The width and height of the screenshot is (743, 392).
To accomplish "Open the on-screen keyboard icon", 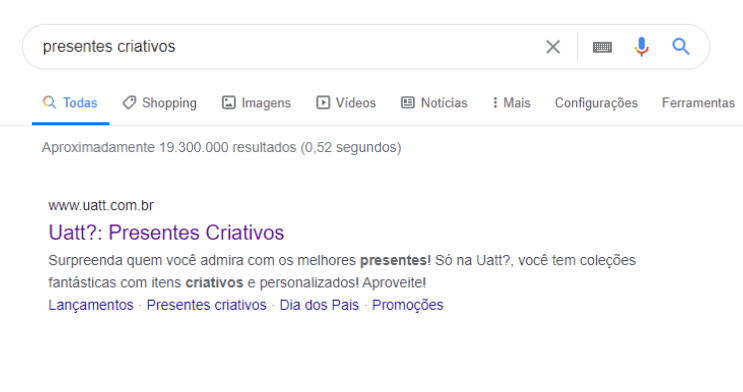I will point(602,47).
